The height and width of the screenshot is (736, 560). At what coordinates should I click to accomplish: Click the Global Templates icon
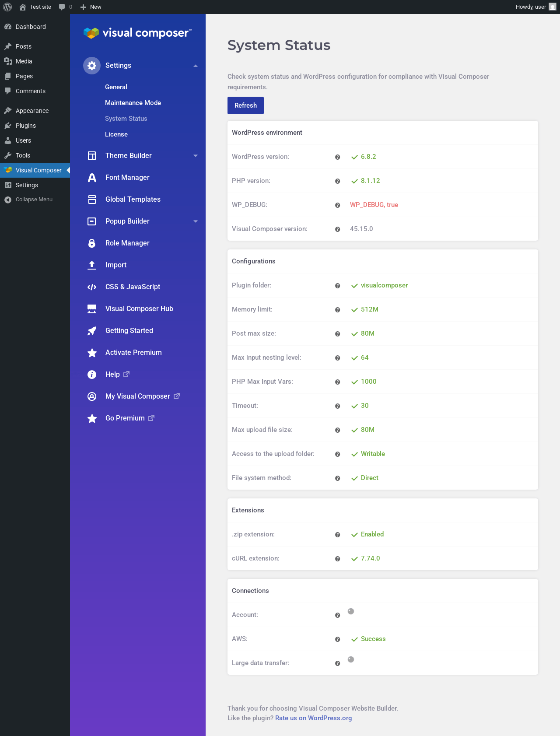pyautogui.click(x=92, y=200)
